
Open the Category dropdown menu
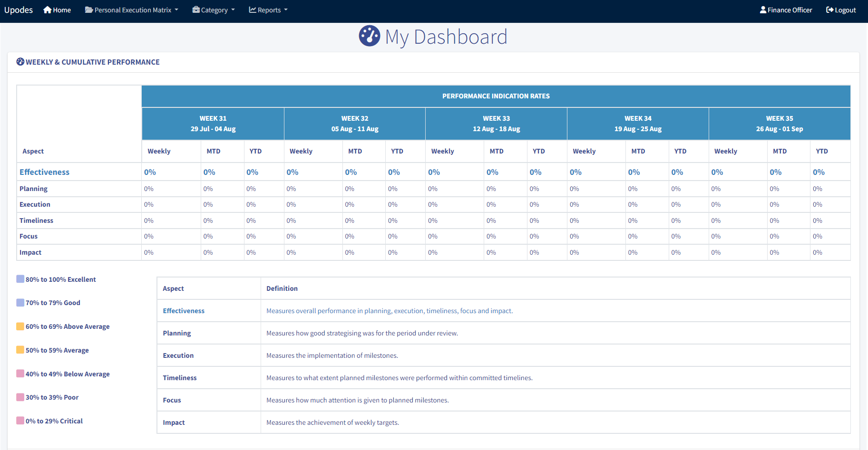pyautogui.click(x=214, y=10)
